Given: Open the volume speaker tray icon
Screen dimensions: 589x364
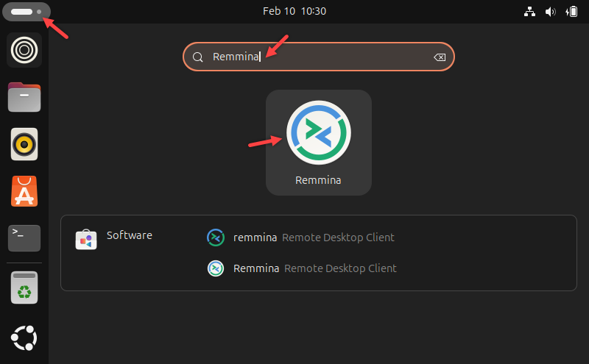Looking at the screenshot, I should coord(550,12).
